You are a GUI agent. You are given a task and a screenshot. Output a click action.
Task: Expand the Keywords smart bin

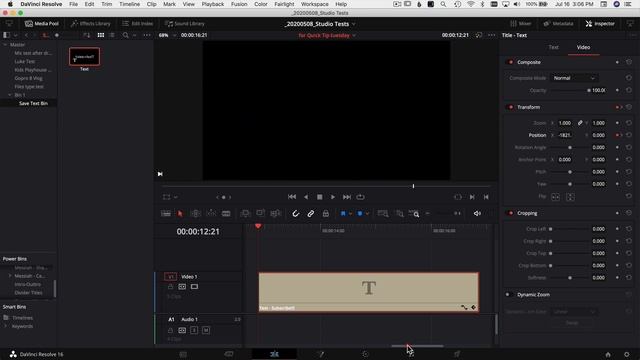click(5, 326)
